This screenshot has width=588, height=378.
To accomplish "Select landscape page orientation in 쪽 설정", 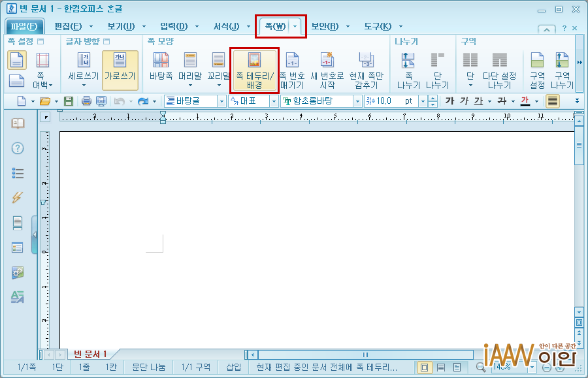I will tap(16, 80).
